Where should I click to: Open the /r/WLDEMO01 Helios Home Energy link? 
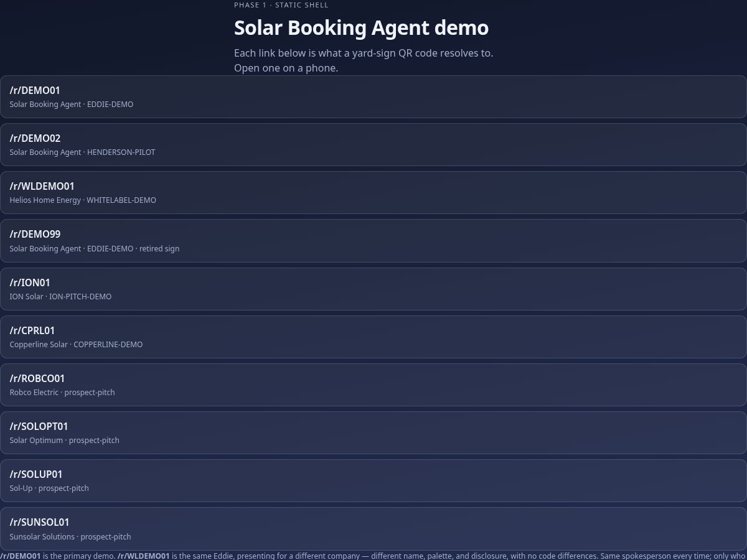[374, 192]
